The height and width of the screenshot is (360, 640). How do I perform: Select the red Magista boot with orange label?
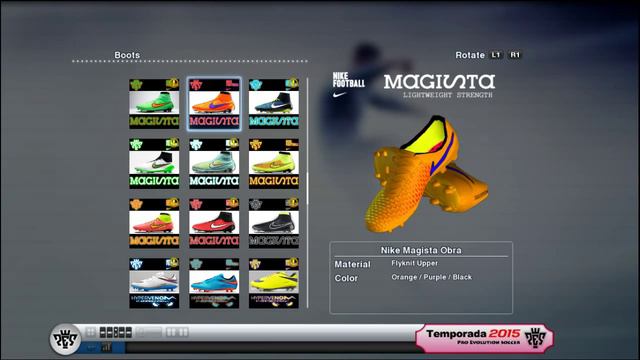pyautogui.click(x=154, y=223)
